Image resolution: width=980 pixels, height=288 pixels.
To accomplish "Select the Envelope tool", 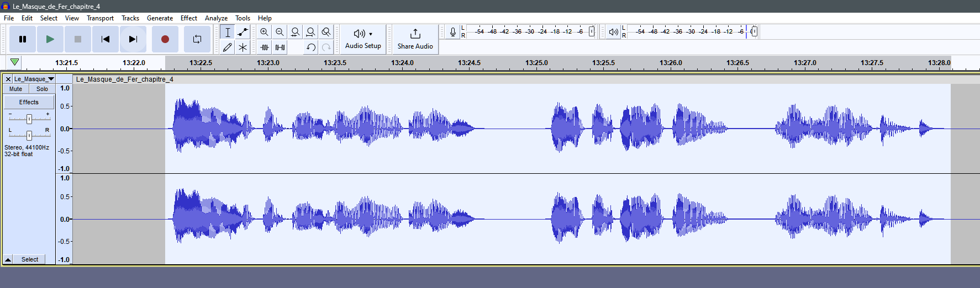I will click(x=243, y=32).
